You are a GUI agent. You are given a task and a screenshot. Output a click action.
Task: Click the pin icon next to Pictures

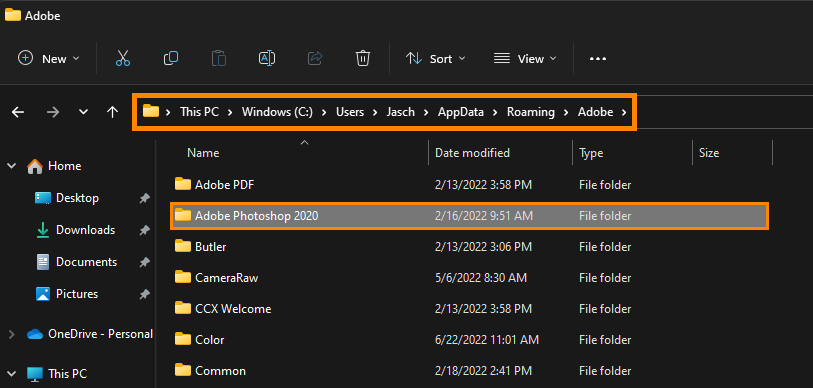pos(145,294)
